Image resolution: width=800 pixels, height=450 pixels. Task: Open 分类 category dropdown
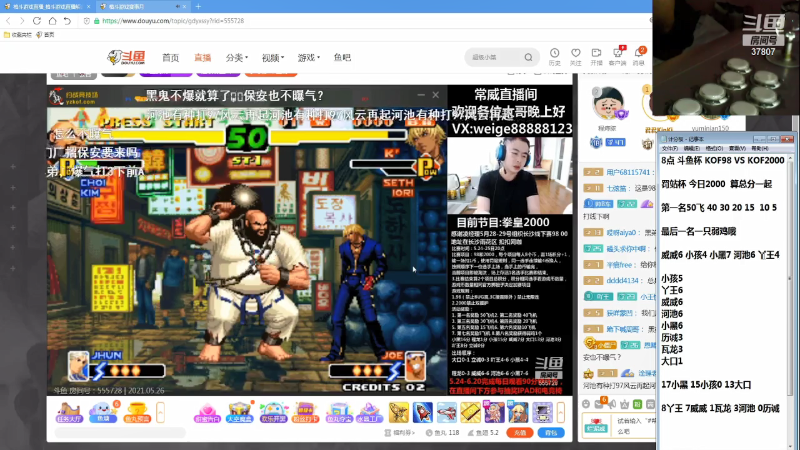tap(237, 58)
